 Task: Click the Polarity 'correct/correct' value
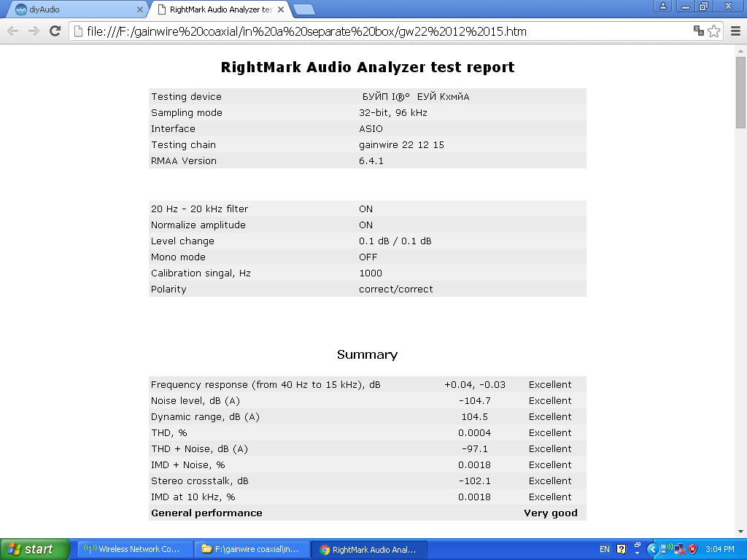(395, 289)
